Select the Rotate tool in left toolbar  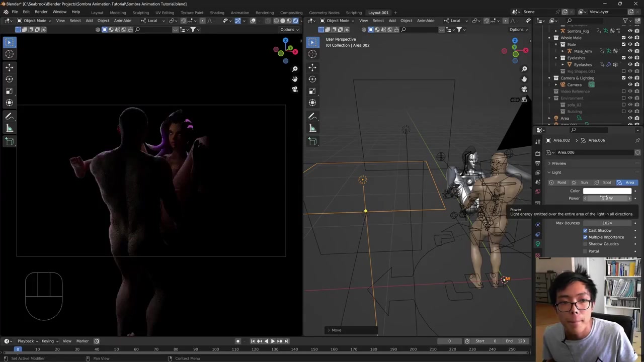point(10,79)
